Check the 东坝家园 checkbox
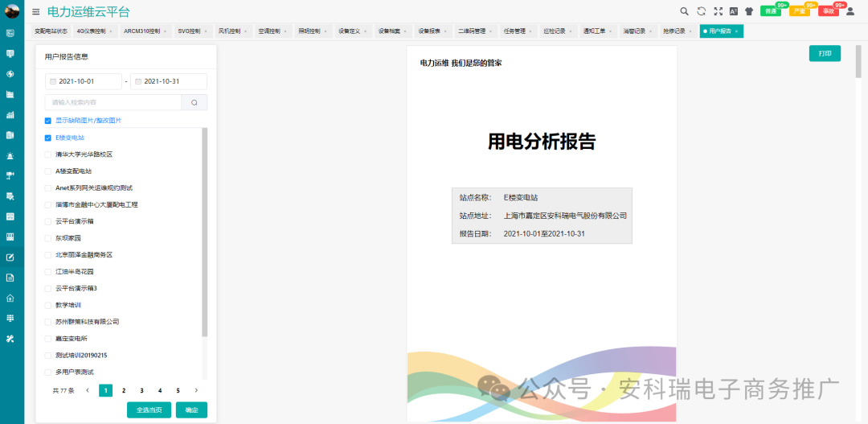This screenshot has width=868, height=424. (x=48, y=238)
